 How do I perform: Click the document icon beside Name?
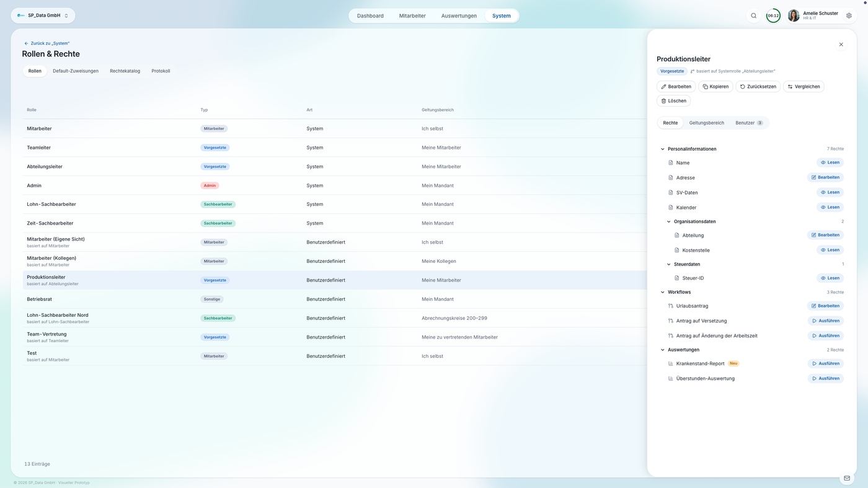point(671,162)
